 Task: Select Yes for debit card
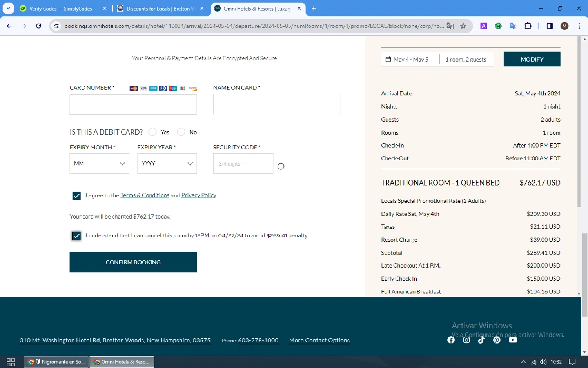pos(152,132)
